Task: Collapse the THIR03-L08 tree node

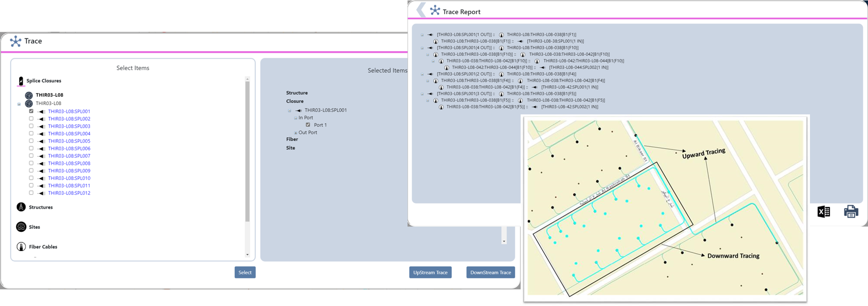Action: click(x=19, y=104)
